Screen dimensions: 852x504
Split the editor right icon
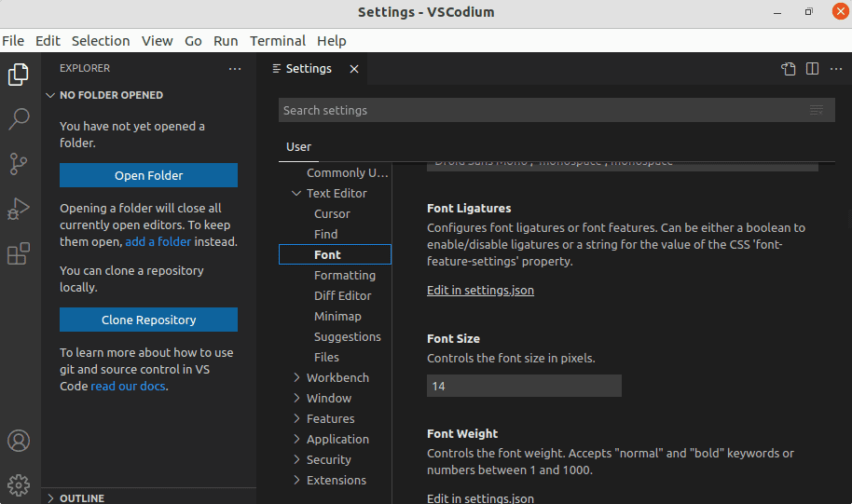(812, 68)
